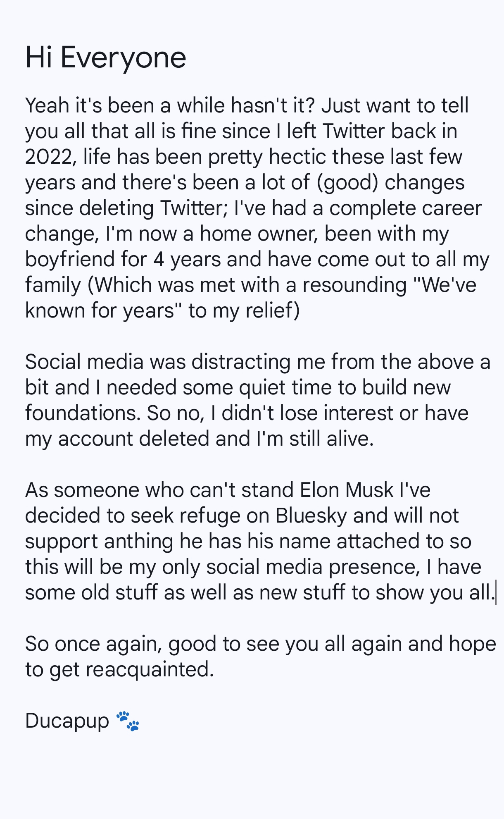The image size is (504, 819).
Task: Click the paw prints emoji after Ducapup
Action: (x=128, y=721)
